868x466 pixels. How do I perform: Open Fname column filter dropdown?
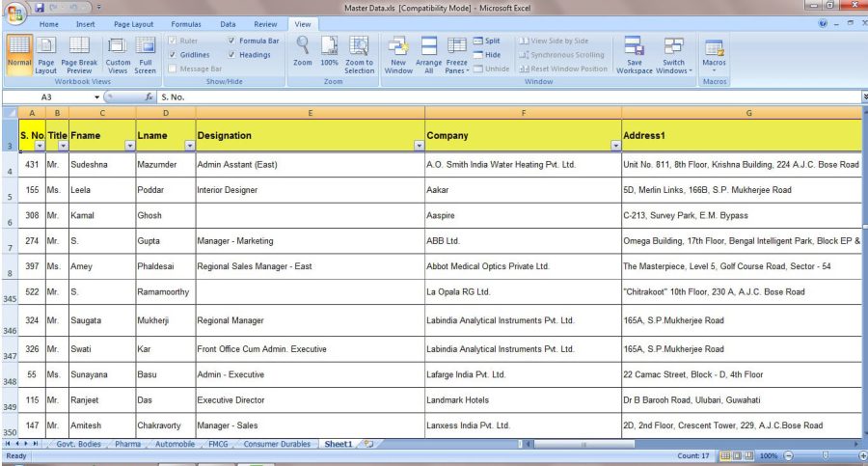point(130,146)
